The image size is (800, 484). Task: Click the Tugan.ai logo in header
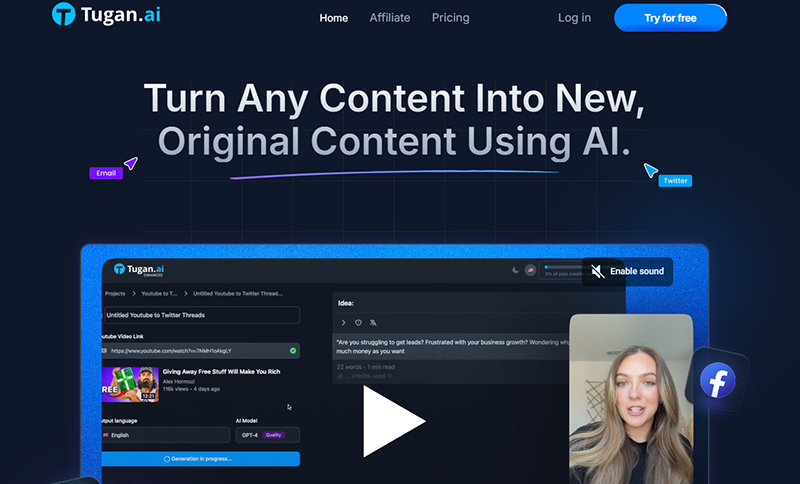point(106,14)
